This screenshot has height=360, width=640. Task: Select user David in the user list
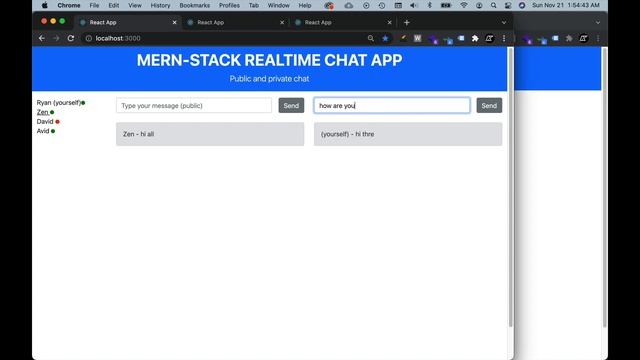coord(45,121)
